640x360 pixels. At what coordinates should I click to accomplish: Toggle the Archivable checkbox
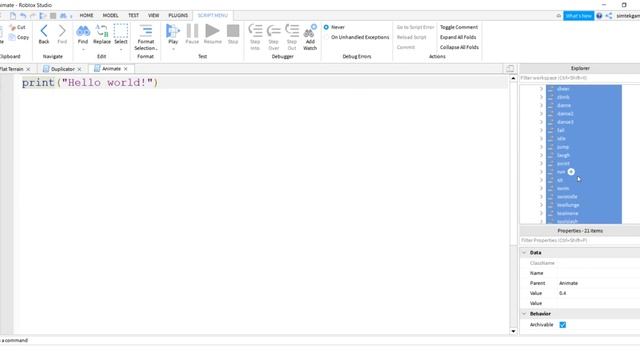(563, 325)
